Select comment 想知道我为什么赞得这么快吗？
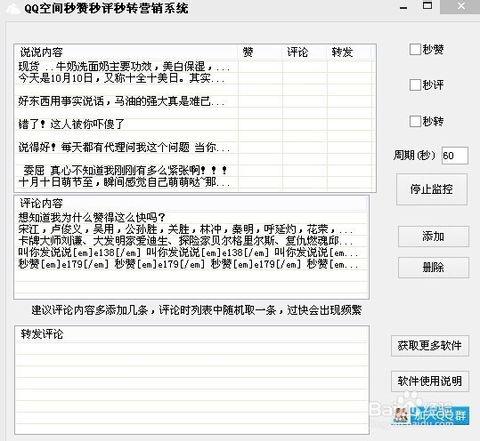Screen dimensions: 480x441 click(x=192, y=218)
